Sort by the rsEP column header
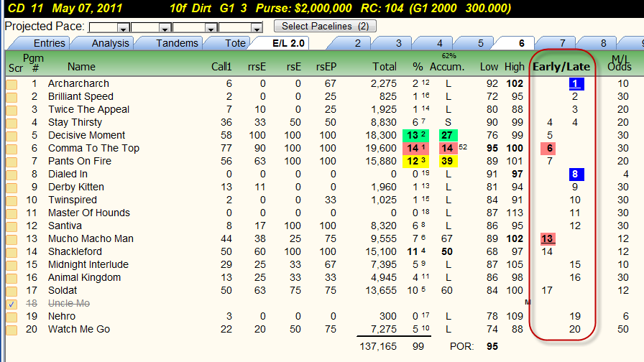The image size is (644, 362). pos(326,67)
